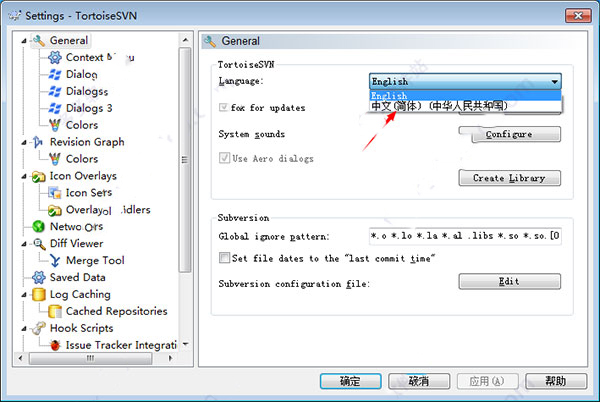Click the Context Menu gear icon
The height and width of the screenshot is (402, 600).
pyautogui.click(x=55, y=57)
